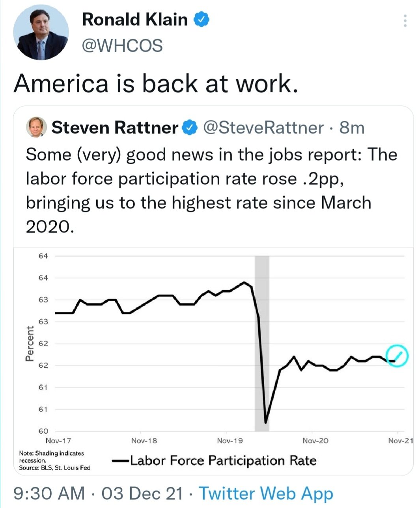Click the Steven Rattner display name
Image resolution: width=420 pixels, height=508 pixels.
(115, 127)
